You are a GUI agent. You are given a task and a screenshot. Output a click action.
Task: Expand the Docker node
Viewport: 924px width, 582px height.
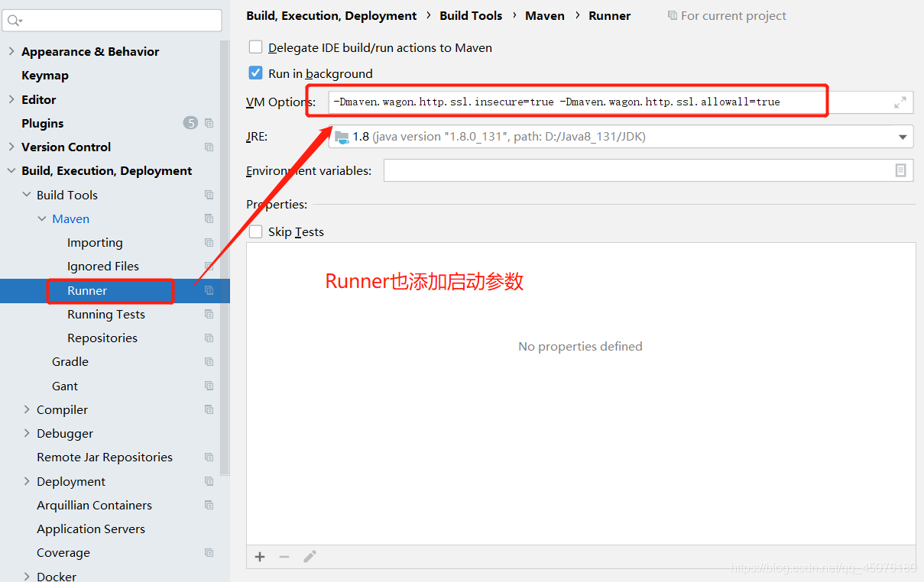(x=27, y=576)
